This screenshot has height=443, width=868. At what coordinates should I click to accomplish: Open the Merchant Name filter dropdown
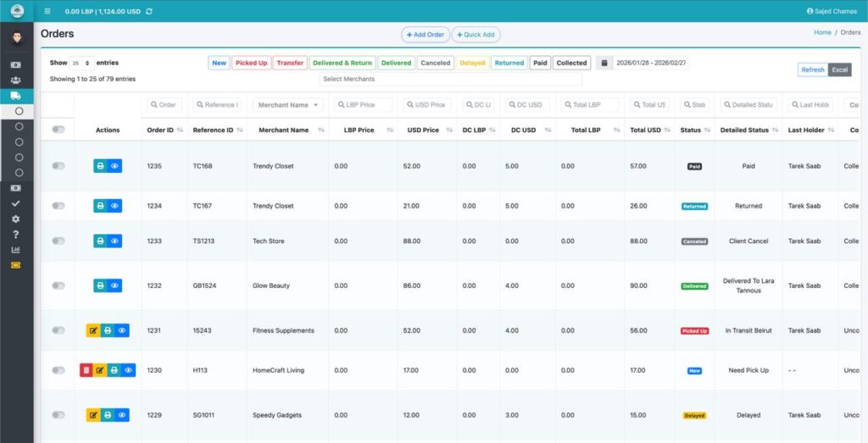(288, 105)
